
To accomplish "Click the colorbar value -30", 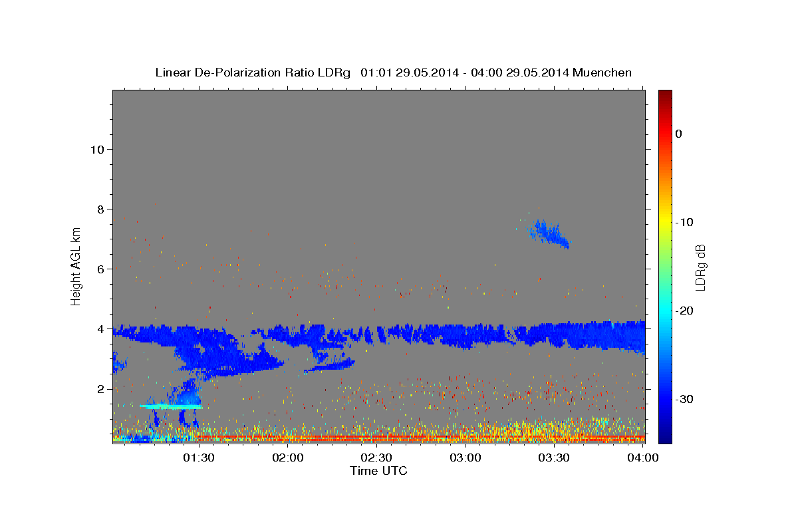I will click(685, 399).
